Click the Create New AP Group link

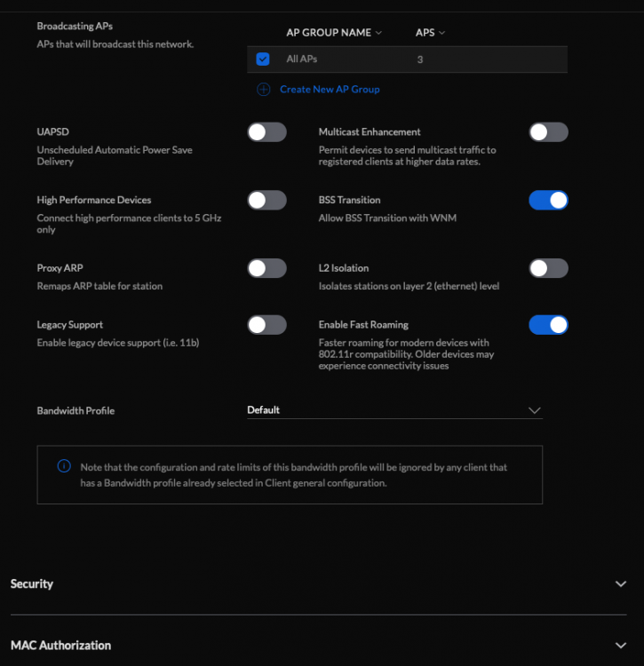330,89
